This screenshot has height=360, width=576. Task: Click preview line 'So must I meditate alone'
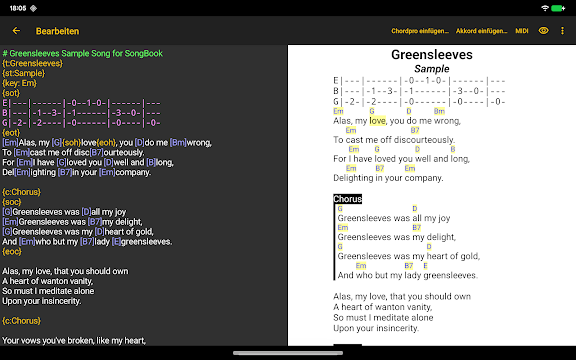tap(383, 318)
